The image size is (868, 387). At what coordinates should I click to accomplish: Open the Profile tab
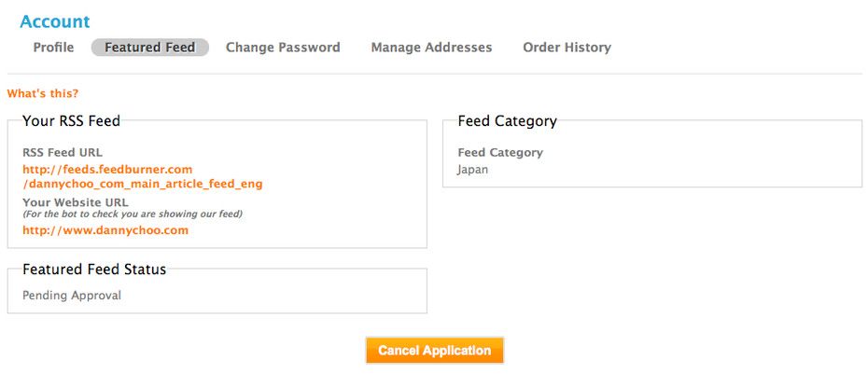(53, 48)
